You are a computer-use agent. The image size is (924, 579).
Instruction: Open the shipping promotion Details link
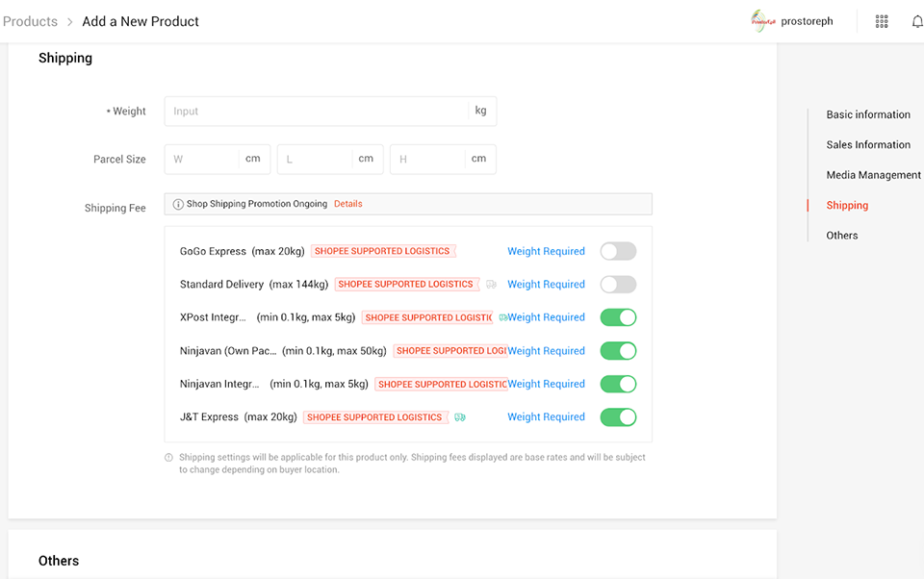coord(347,204)
